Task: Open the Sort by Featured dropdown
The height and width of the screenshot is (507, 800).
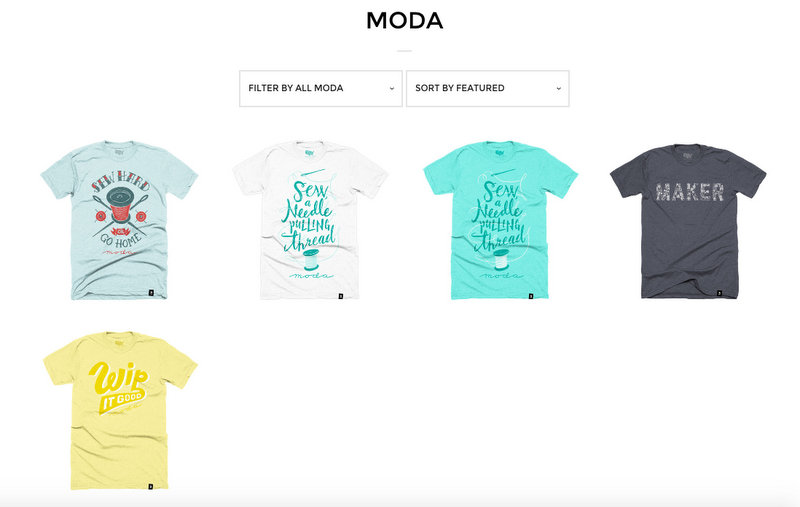Action: point(488,88)
